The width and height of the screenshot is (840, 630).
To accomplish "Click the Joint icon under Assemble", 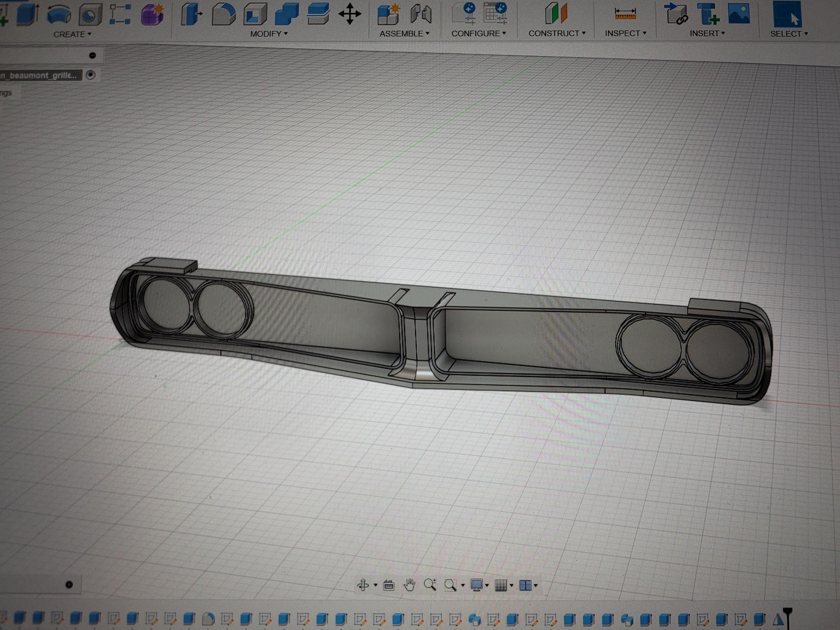I will pos(421,14).
